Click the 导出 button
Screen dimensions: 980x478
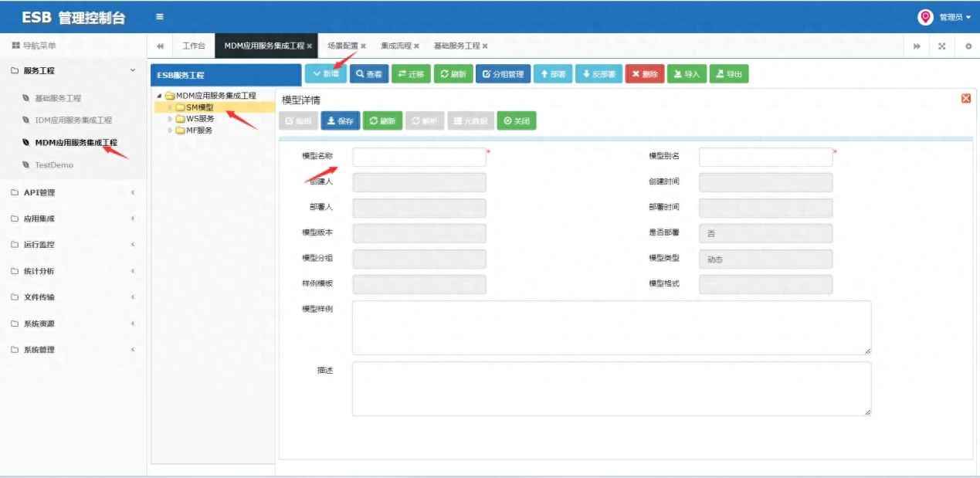click(729, 74)
